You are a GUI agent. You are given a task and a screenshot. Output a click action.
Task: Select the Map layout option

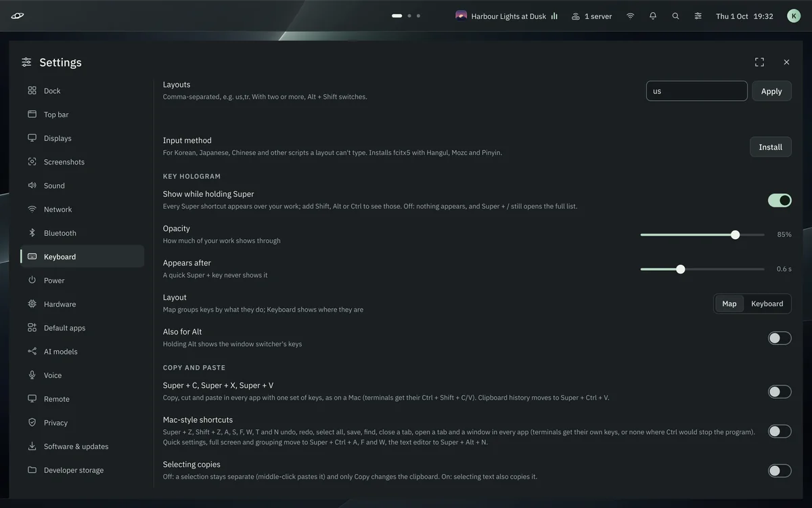(x=729, y=303)
